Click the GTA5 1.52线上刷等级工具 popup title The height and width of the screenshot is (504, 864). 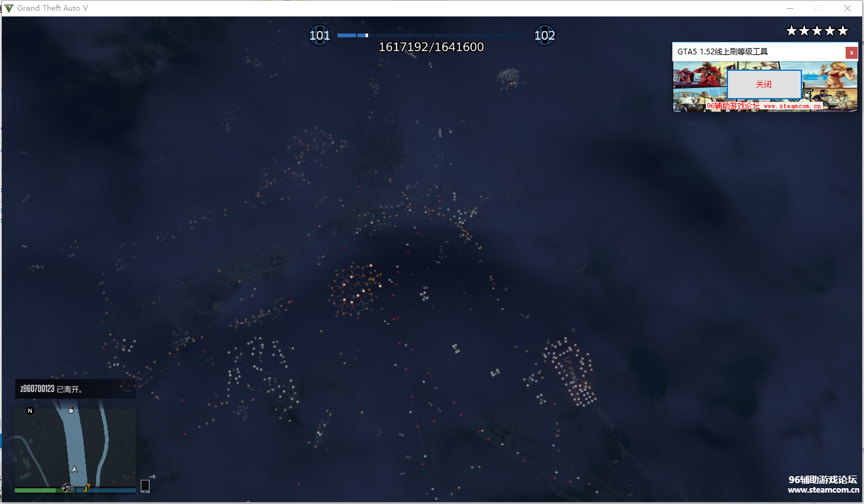point(723,52)
